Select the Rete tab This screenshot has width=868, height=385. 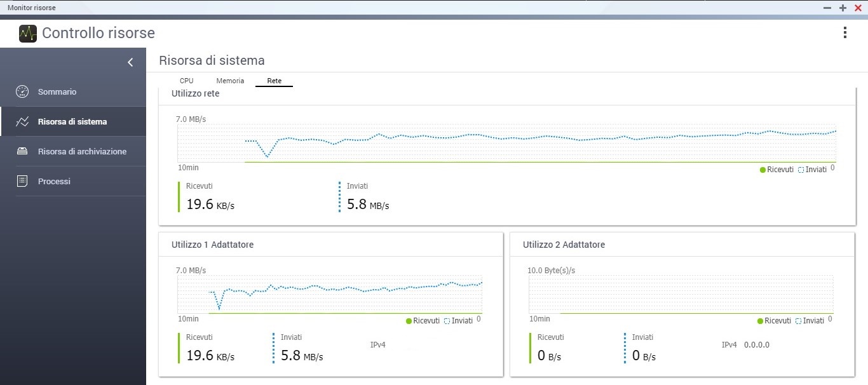coord(274,81)
